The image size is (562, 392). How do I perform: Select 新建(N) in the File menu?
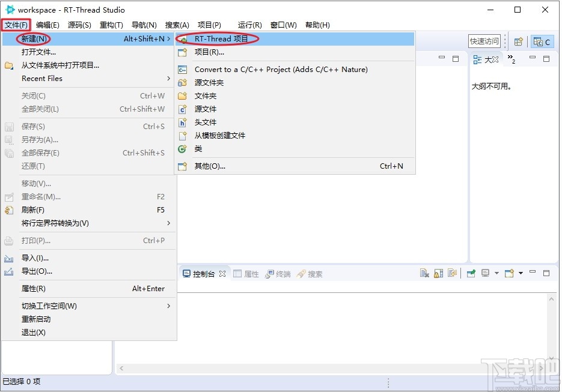coord(88,38)
